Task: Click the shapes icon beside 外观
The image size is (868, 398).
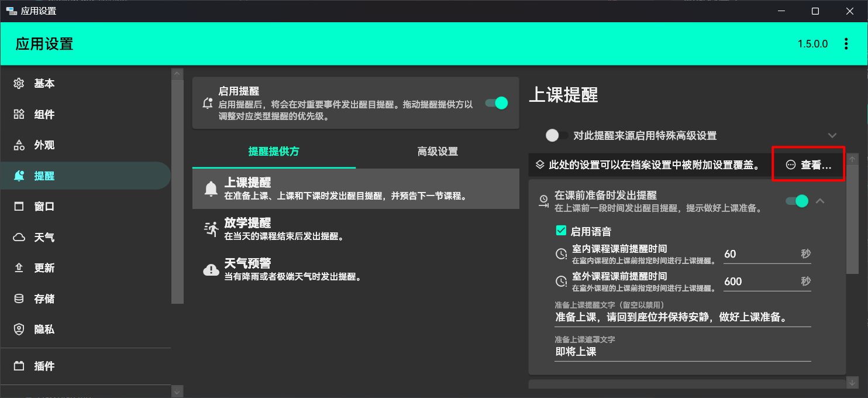Action: click(x=19, y=145)
